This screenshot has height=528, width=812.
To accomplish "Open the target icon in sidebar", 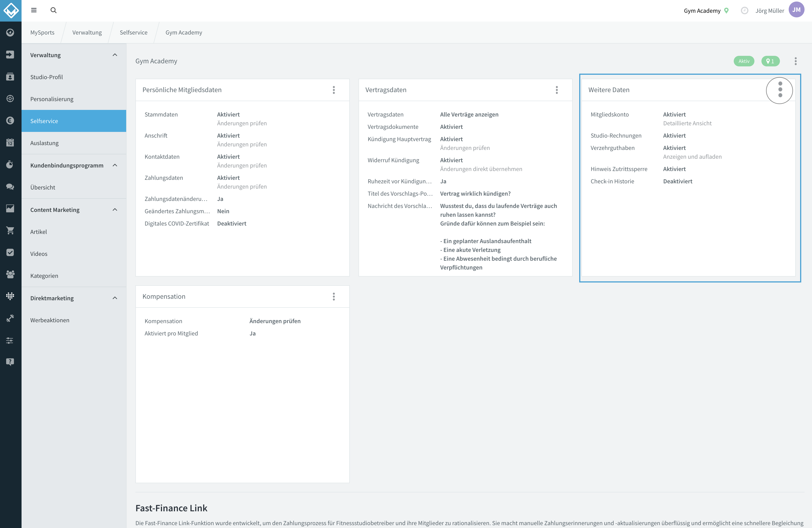I will click(x=10, y=98).
